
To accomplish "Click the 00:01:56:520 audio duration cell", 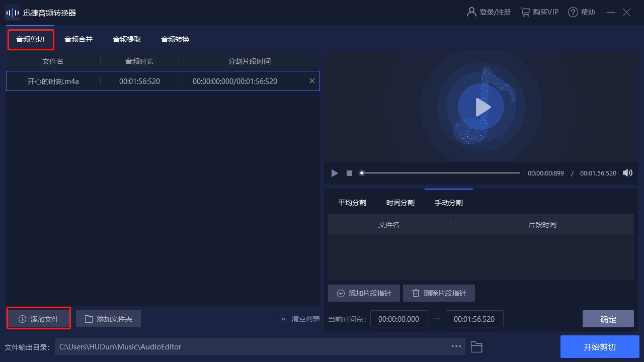I will click(x=139, y=81).
